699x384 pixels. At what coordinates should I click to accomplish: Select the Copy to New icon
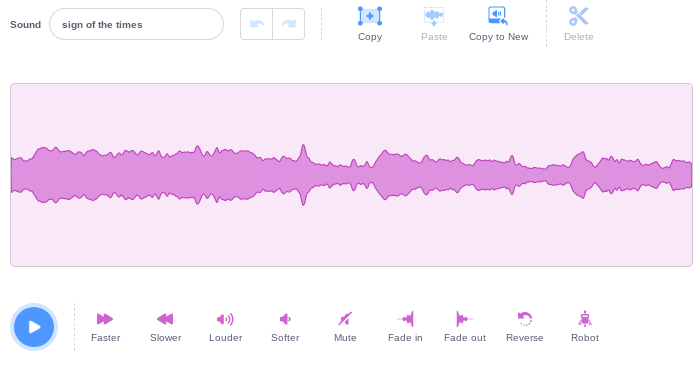point(498,16)
